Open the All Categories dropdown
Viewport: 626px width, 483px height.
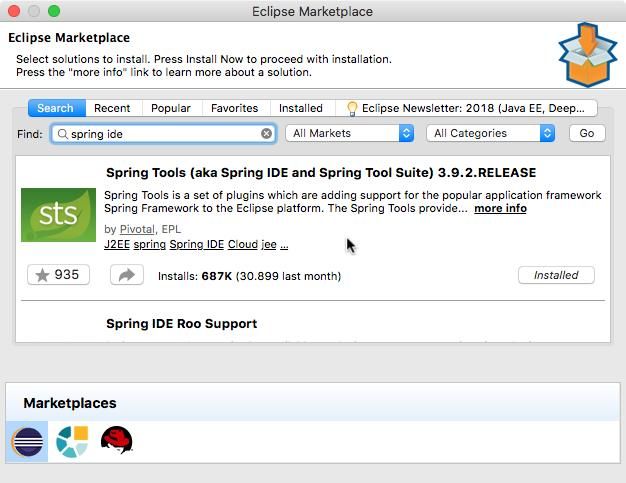coord(491,133)
